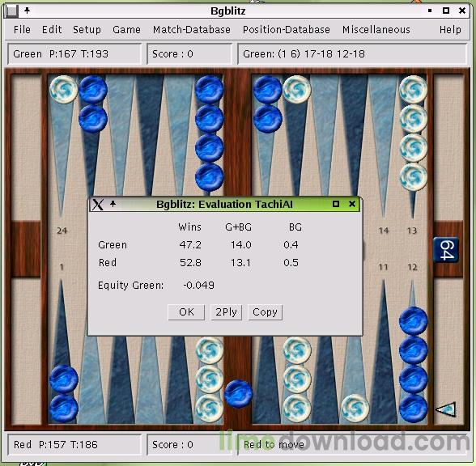Open the Help menu
The image size is (476, 466).
(x=450, y=30)
